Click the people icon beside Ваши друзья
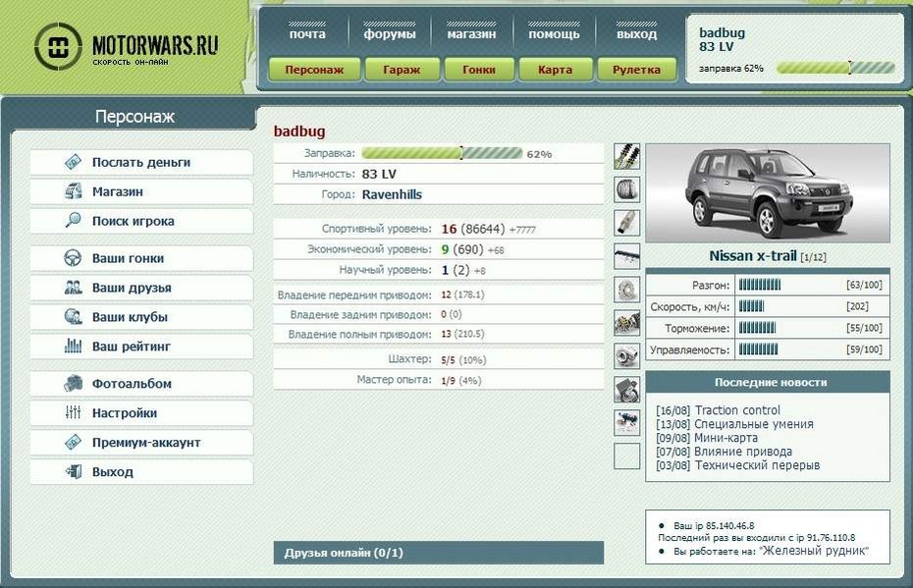The height and width of the screenshot is (588, 913). 73,287
